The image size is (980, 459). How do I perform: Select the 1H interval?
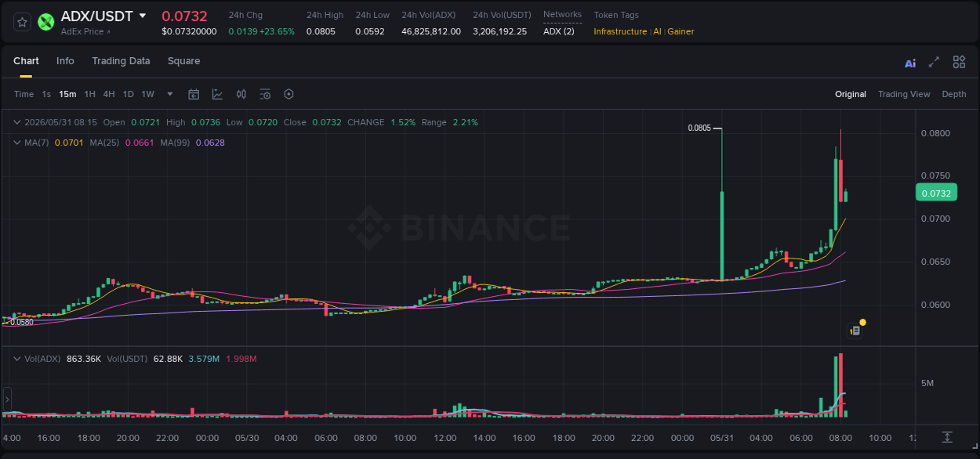point(89,94)
